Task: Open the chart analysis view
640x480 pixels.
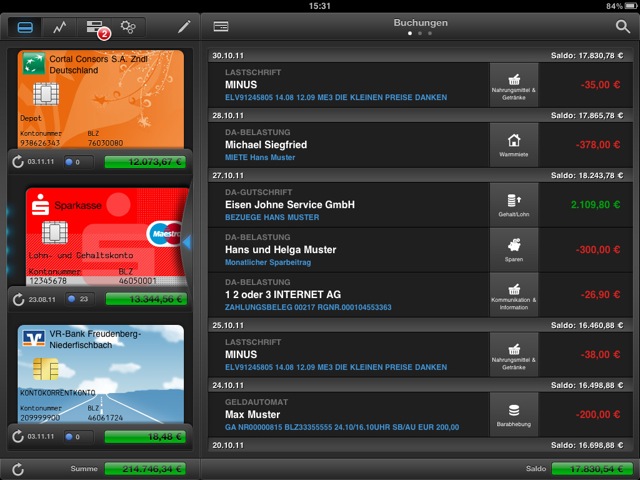Action: click(62, 27)
